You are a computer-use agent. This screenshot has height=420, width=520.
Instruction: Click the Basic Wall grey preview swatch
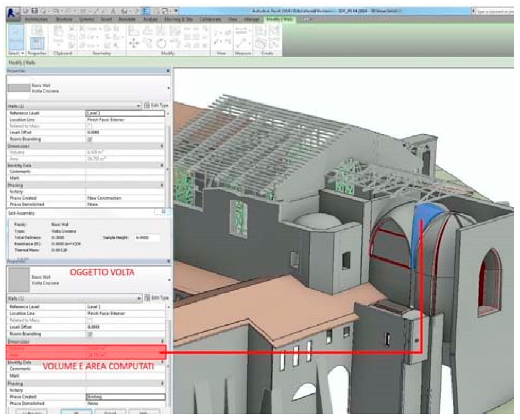pos(19,88)
